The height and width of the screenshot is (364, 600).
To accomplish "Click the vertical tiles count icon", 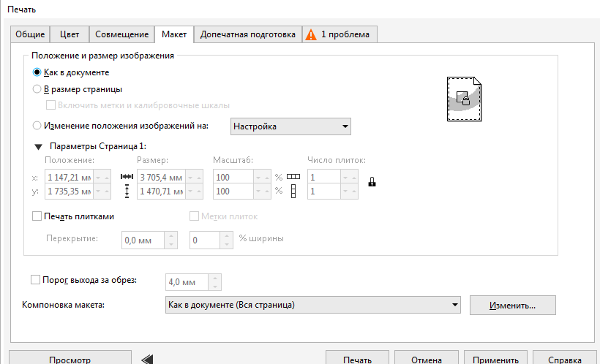I will [293, 192].
